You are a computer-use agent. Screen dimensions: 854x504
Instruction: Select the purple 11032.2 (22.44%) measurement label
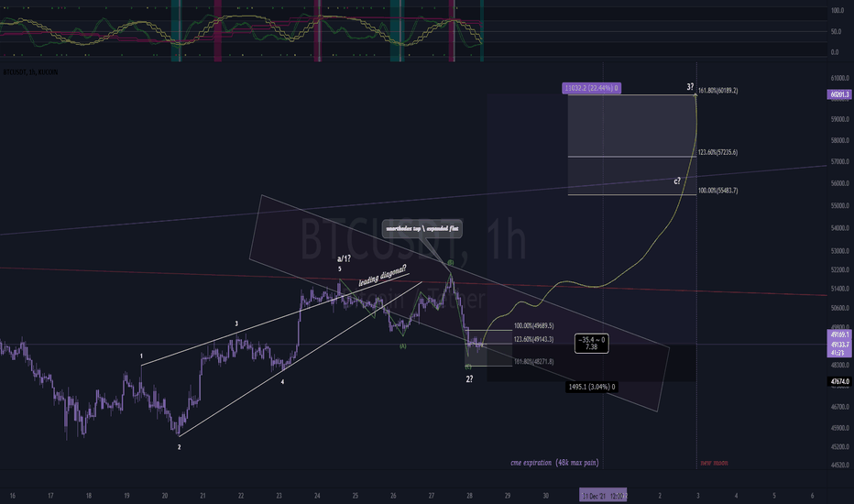[592, 88]
